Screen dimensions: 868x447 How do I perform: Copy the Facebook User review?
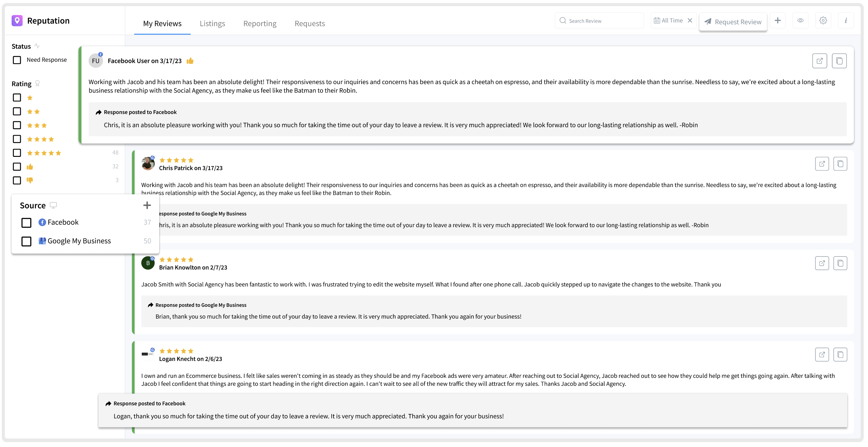click(x=839, y=61)
